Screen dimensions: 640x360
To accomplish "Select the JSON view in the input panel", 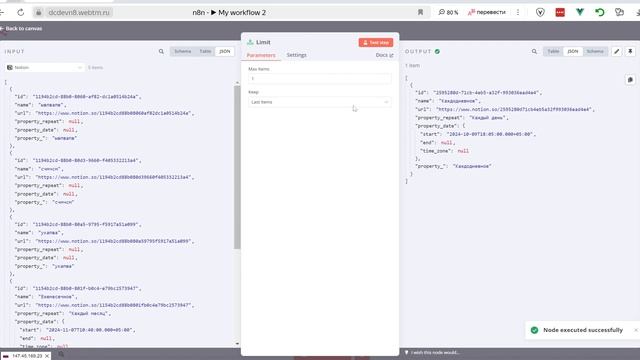I will click(225, 51).
